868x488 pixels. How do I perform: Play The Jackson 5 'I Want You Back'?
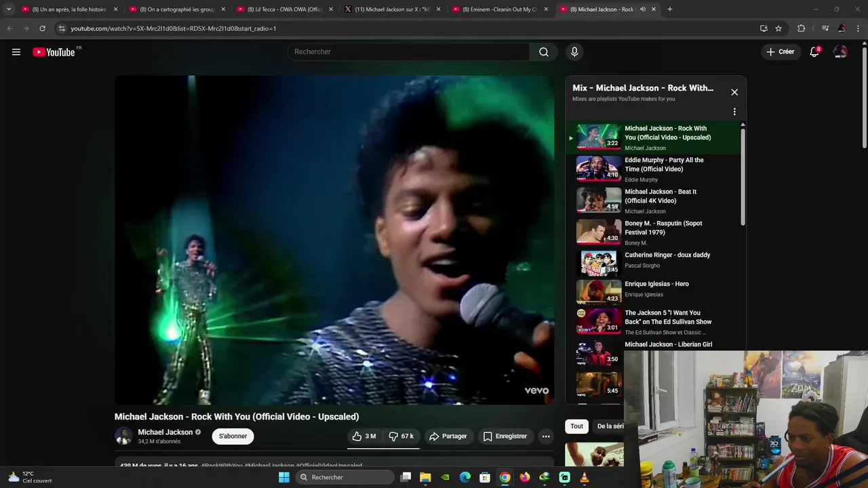tap(653, 323)
